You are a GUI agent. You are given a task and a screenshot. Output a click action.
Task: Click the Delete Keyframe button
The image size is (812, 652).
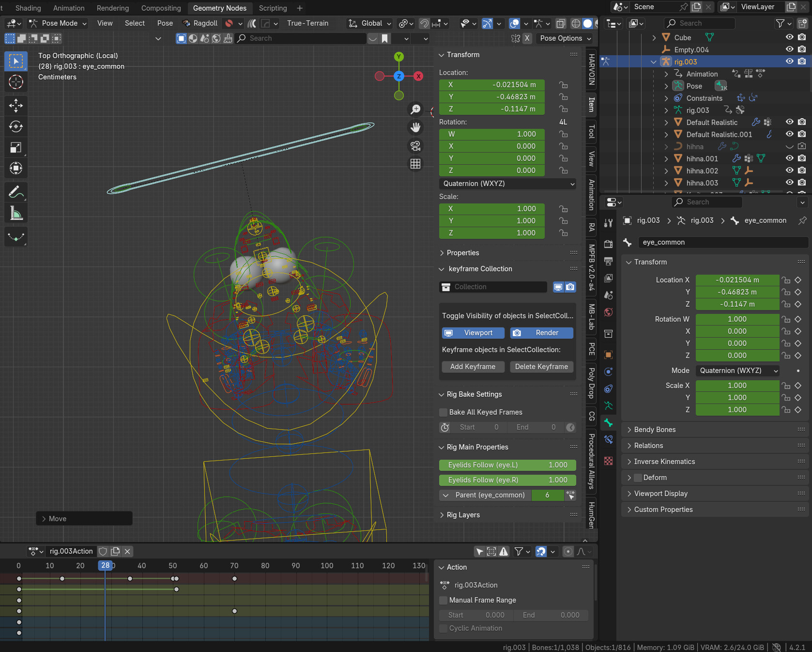coord(542,367)
